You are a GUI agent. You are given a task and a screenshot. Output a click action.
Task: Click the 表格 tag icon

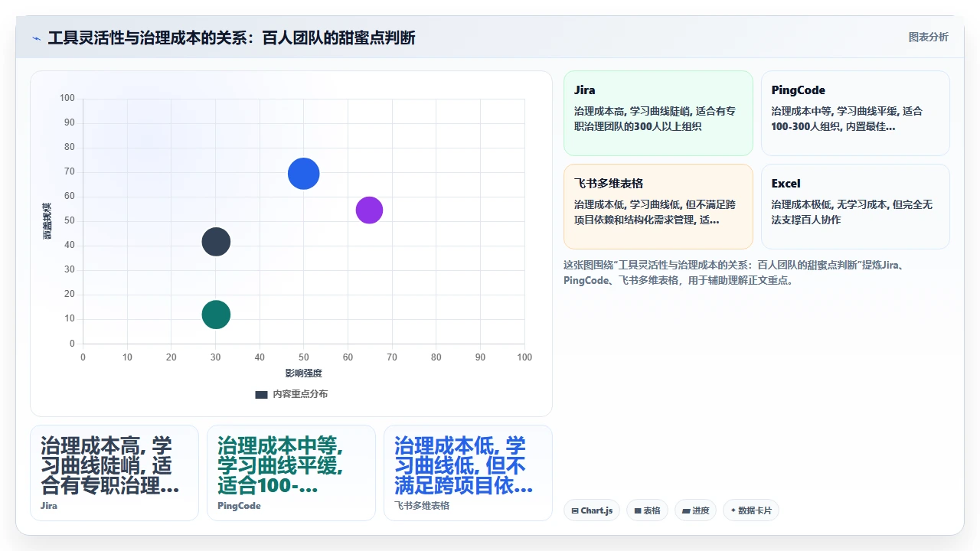coord(638,510)
